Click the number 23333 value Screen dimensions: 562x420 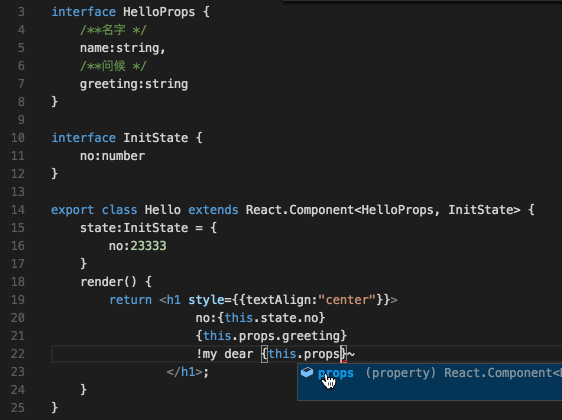148,246
